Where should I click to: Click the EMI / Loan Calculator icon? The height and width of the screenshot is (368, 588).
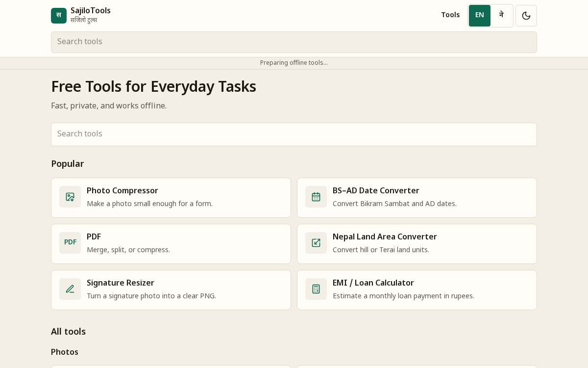coord(316,289)
